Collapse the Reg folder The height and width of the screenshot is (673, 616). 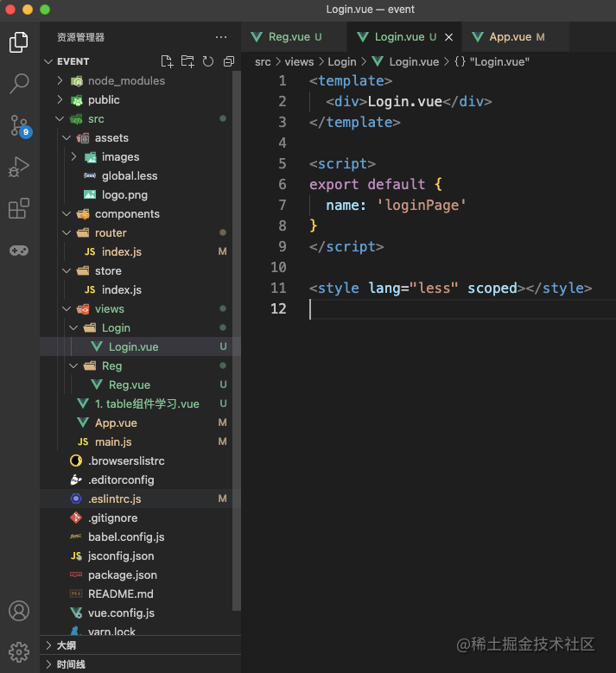[x=140, y=365]
